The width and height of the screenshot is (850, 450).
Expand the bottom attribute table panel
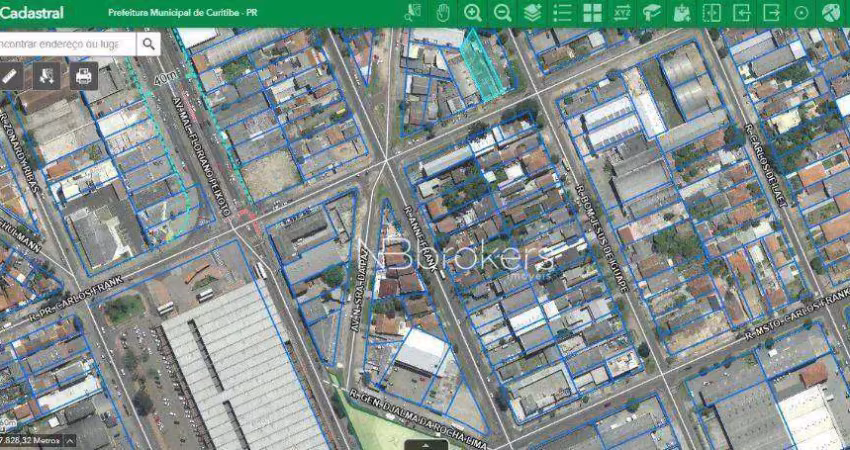coord(425,444)
